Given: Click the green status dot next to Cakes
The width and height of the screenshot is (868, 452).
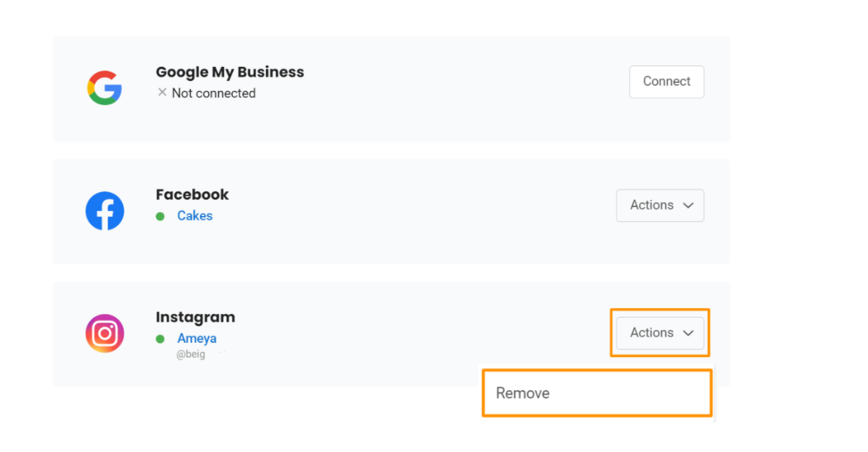Looking at the screenshot, I should point(161,216).
